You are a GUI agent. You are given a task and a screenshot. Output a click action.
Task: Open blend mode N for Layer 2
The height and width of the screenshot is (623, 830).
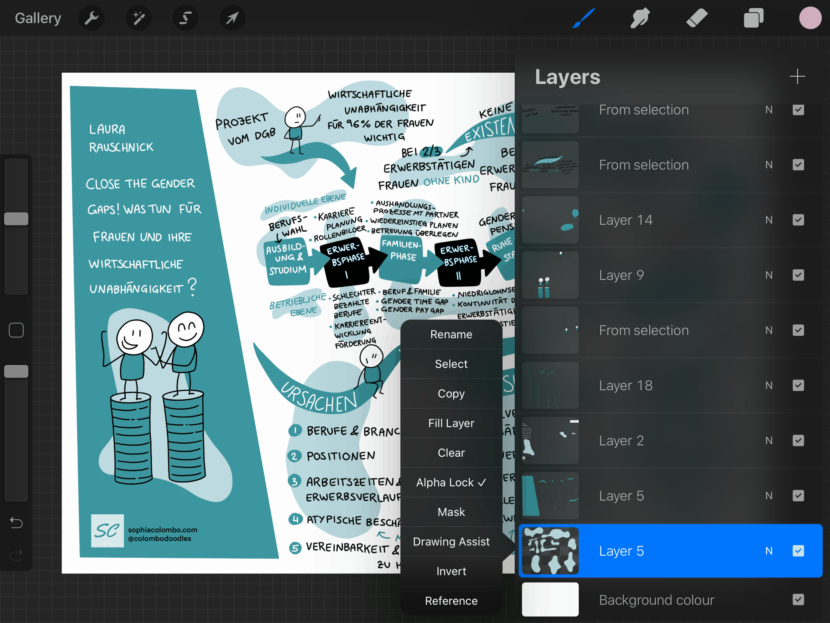click(x=769, y=440)
